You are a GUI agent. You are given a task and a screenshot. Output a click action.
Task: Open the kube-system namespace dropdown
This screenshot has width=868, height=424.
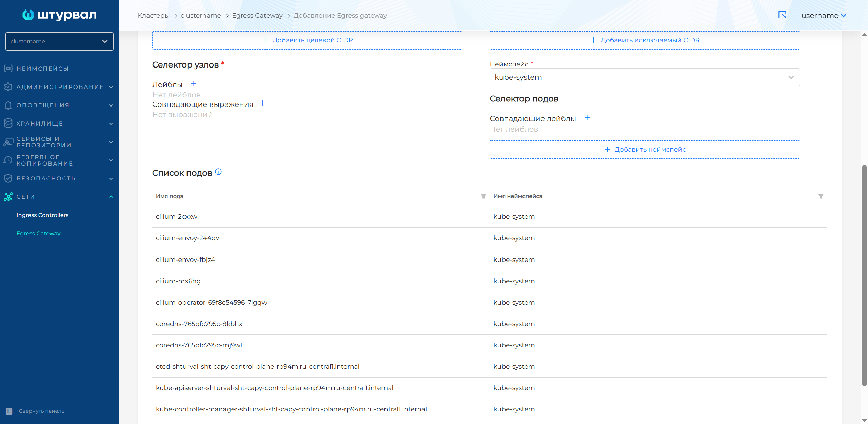point(644,77)
